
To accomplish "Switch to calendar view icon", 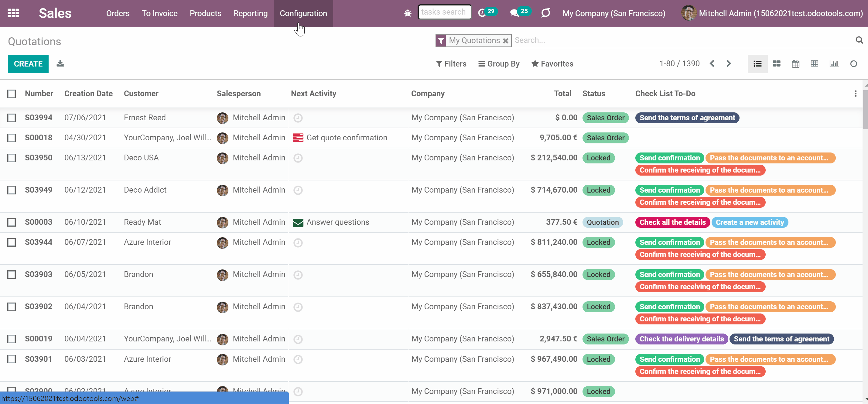I will 795,64.
